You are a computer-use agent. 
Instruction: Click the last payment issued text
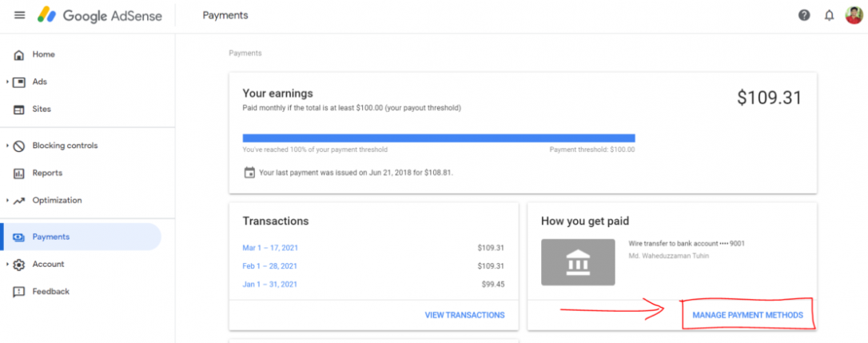(356, 173)
